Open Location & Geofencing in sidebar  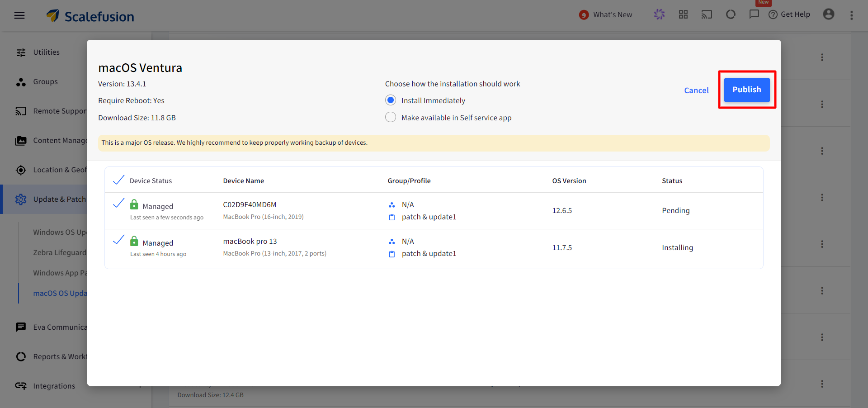pos(60,170)
